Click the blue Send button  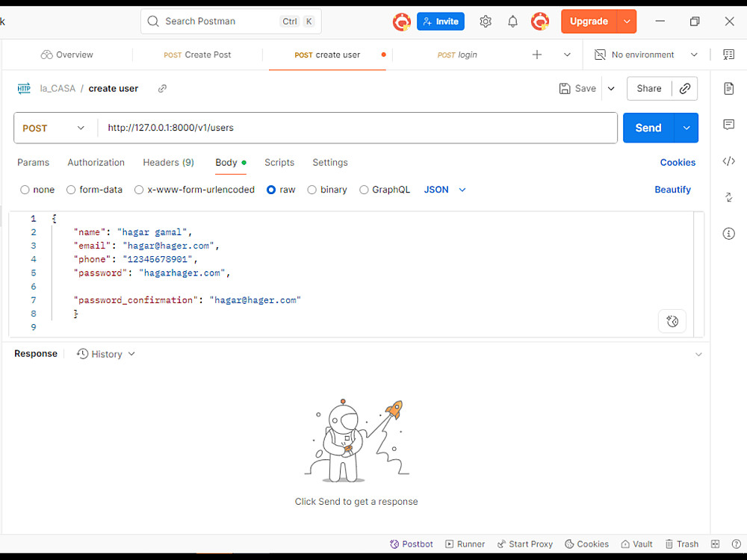pyautogui.click(x=648, y=128)
